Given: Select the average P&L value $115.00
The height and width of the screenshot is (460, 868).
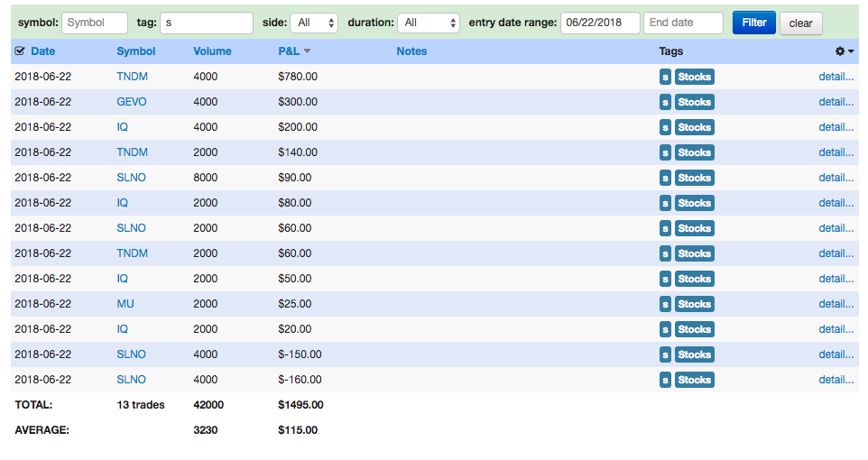Looking at the screenshot, I should coord(298,430).
